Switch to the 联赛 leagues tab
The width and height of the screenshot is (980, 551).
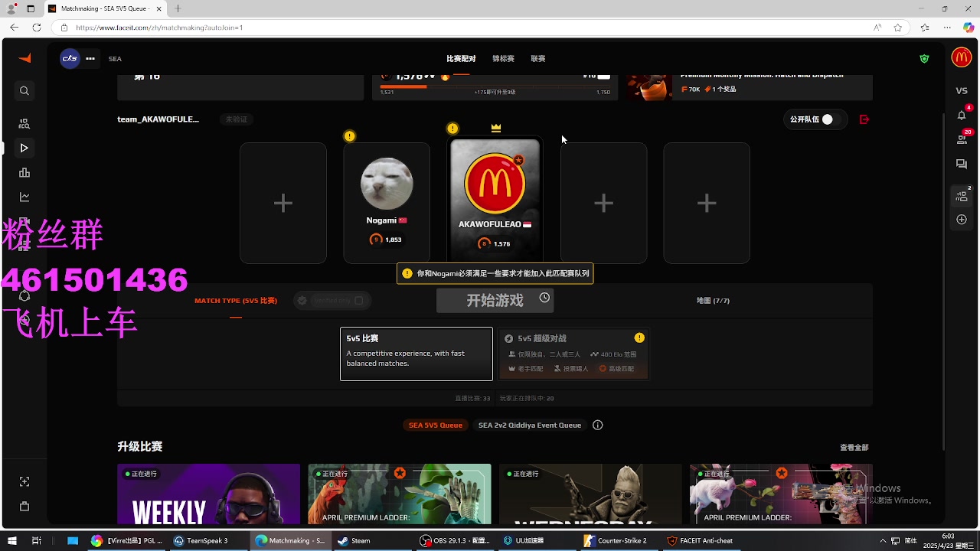tap(538, 59)
